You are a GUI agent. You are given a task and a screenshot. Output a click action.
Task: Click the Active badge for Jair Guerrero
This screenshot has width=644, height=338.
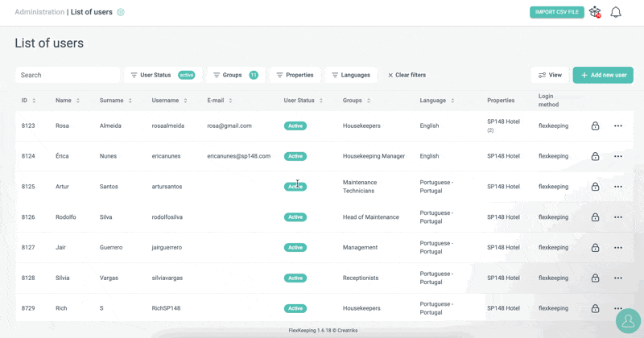295,248
